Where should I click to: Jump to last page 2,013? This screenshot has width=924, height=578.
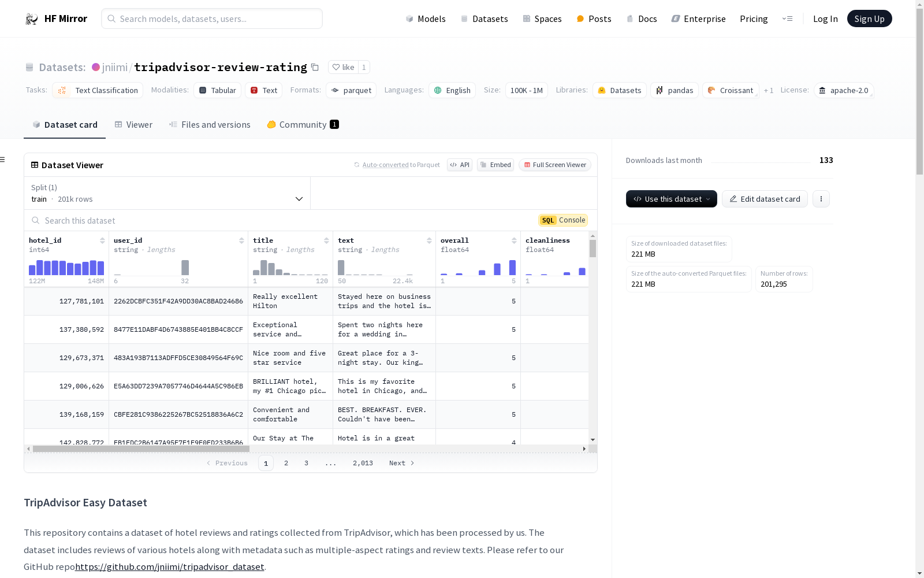point(363,463)
